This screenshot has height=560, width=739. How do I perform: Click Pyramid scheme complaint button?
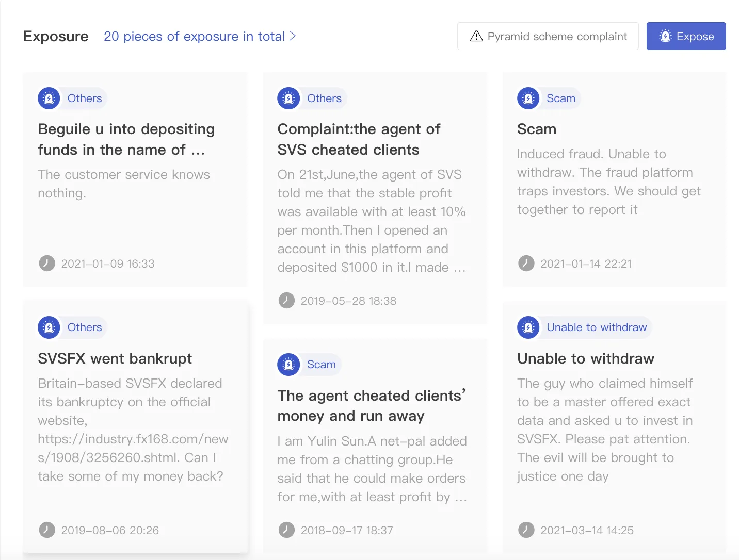(x=548, y=36)
